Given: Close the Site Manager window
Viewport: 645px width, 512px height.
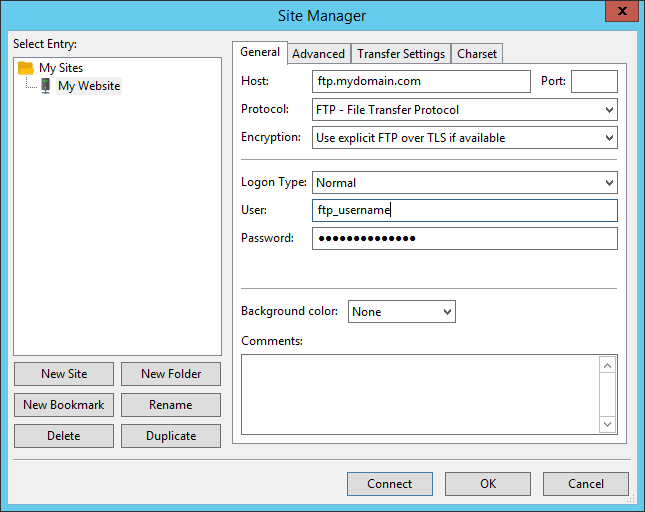Looking at the screenshot, I should pos(622,11).
